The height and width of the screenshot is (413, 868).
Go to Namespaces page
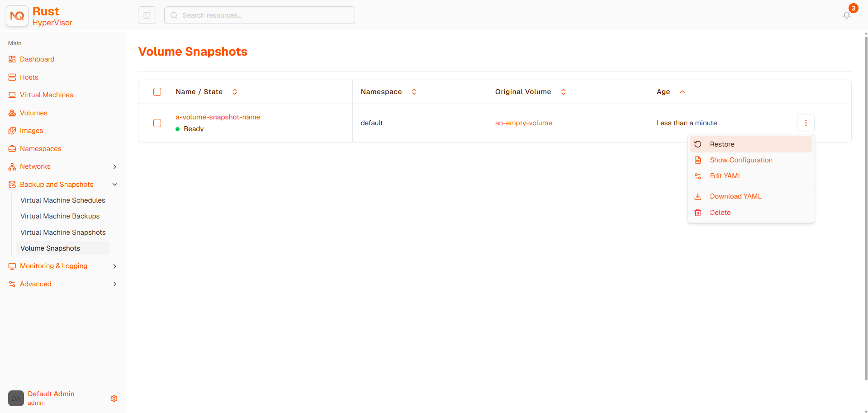coord(41,149)
